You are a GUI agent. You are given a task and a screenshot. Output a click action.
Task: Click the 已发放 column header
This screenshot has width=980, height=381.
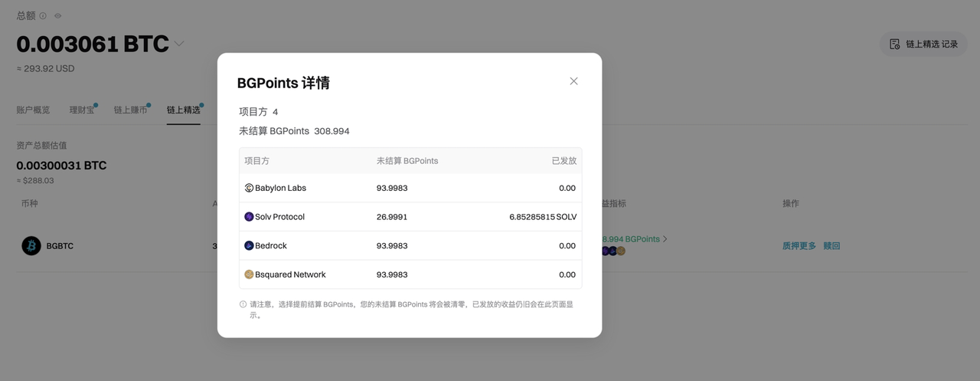(564, 161)
